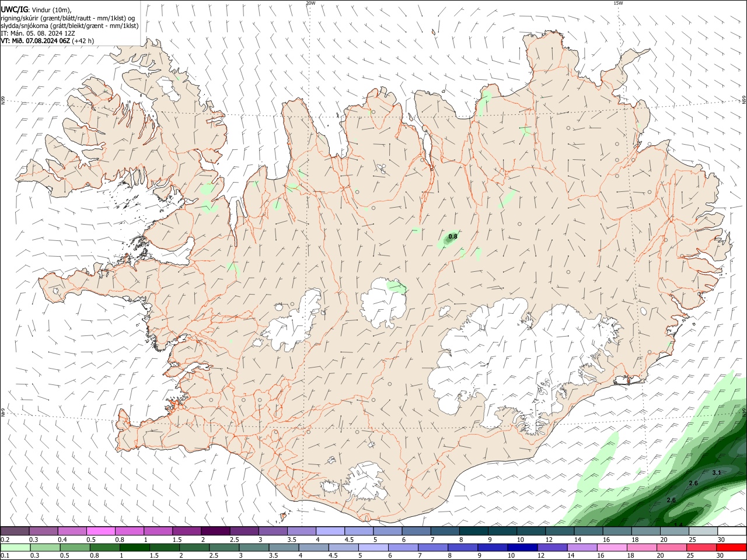Viewport: 747px width, 560px height.
Task: Pick the navy blue 10 rain swatch
Action: click(x=521, y=547)
